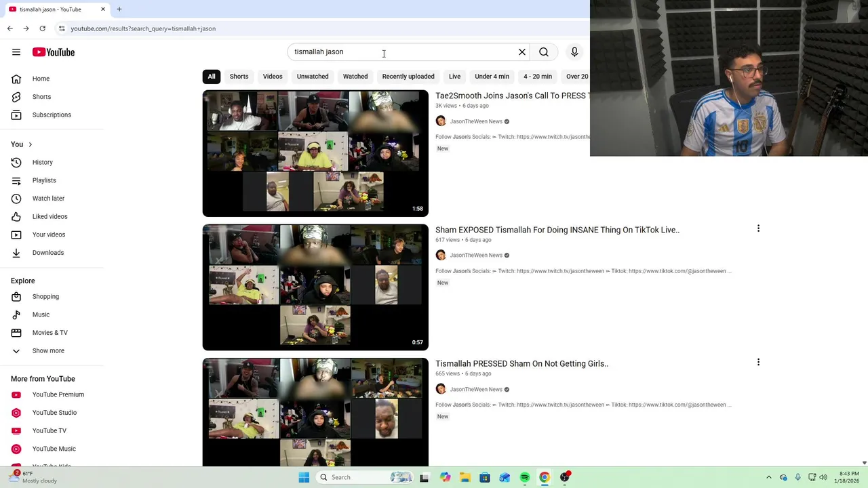This screenshot has width=868, height=488.
Task: Click title 'Tae2Smooth Joins Jason's Call To PRESS'
Action: [x=512, y=96]
